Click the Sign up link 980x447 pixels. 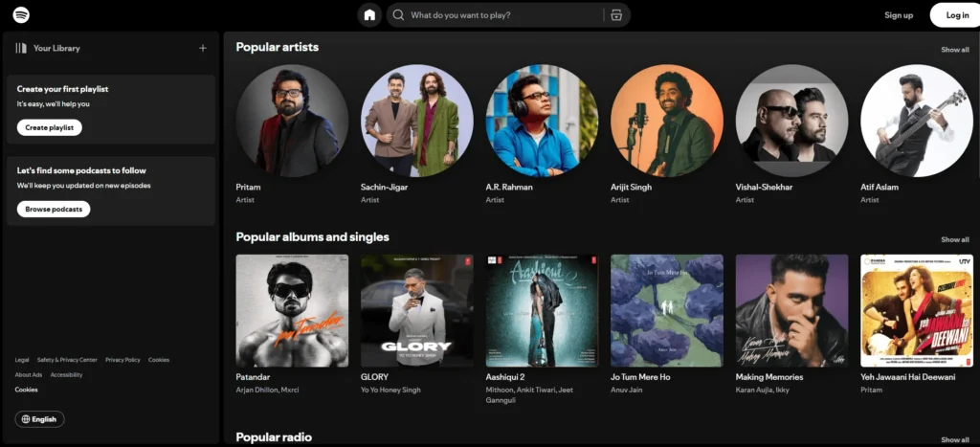(899, 15)
